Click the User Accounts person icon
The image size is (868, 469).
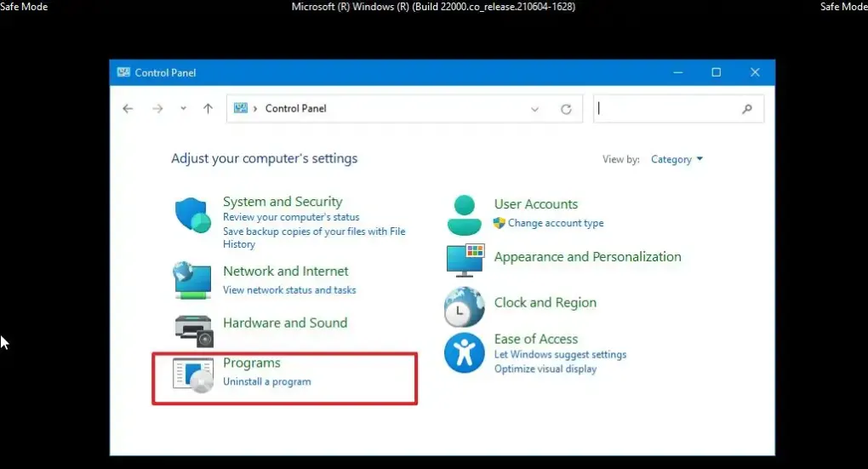pos(464,214)
